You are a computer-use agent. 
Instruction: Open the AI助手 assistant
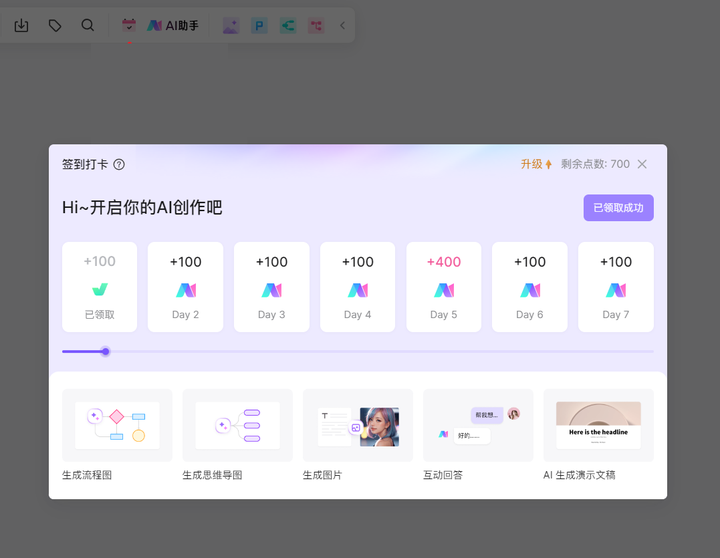[173, 25]
